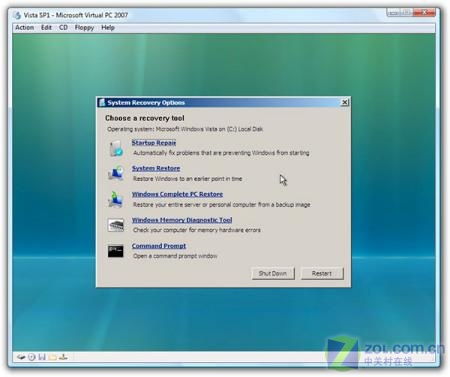This screenshot has height=377, width=450.
Task: Open the Floppy menu
Action: click(x=84, y=28)
